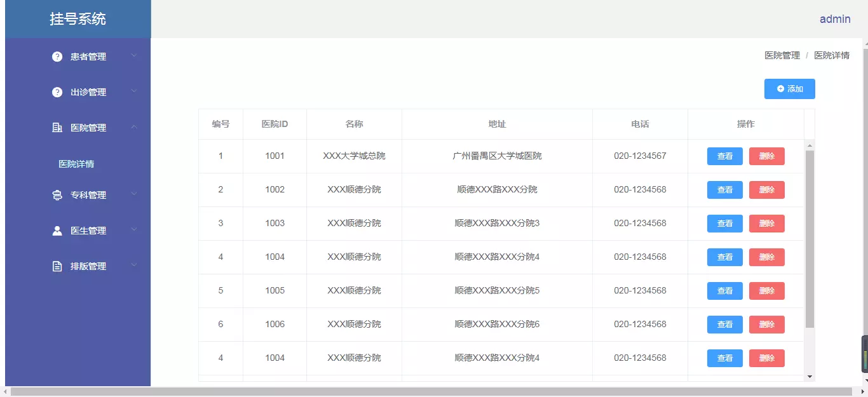
Task: Click the 医院管理 building icon
Action: click(57, 128)
